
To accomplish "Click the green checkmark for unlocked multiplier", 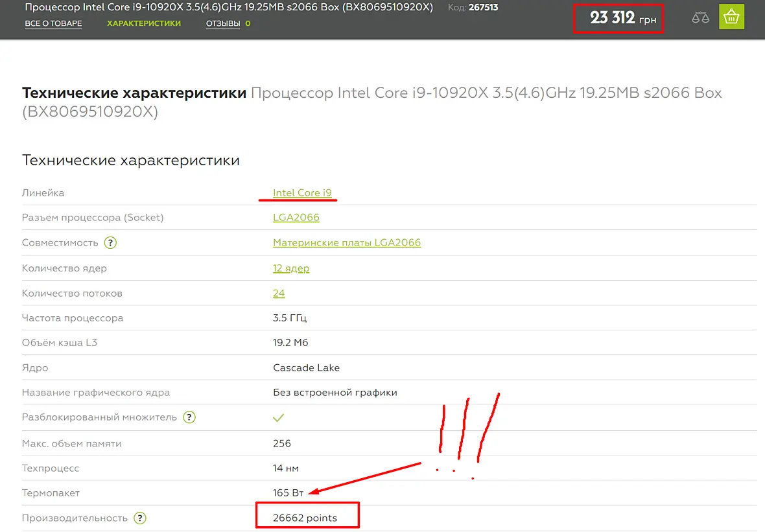I will 278,418.
